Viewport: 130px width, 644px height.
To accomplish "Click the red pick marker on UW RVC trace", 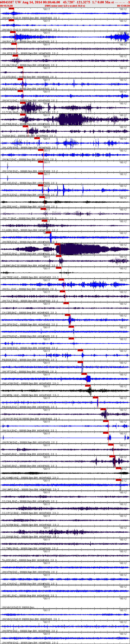I will tap(13, 32).
